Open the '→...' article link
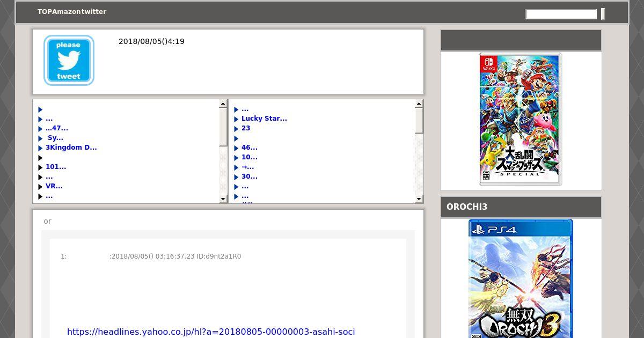 (x=248, y=167)
